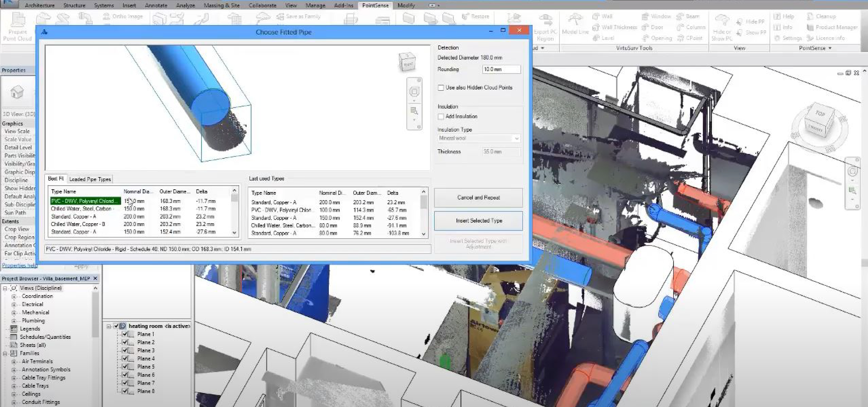Open the PointSense panel dropdown arrow

point(830,48)
